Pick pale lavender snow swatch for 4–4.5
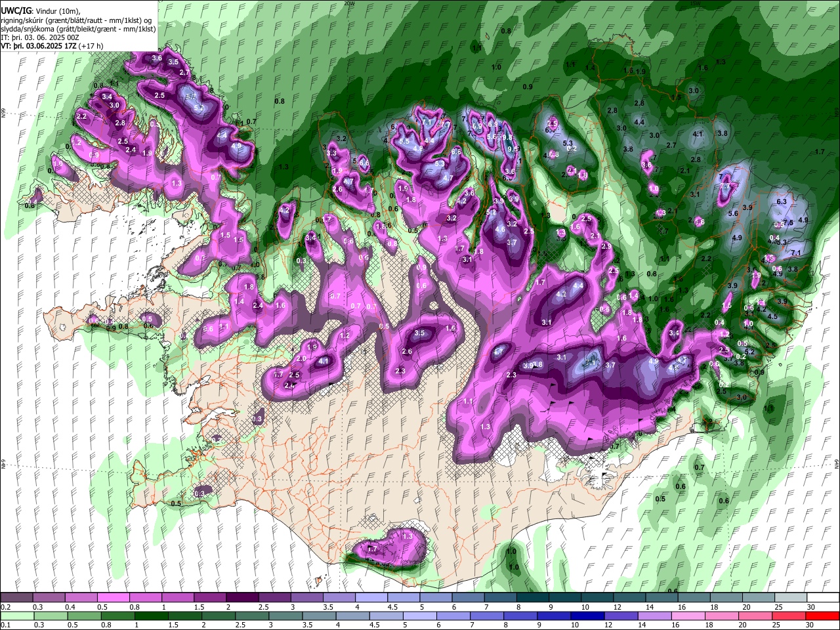 (x=371, y=598)
